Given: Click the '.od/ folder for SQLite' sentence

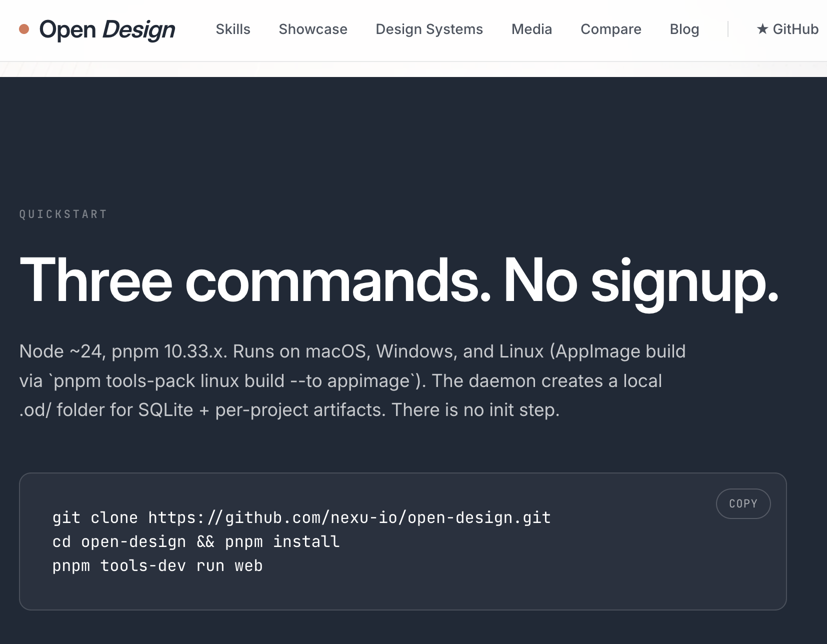Looking at the screenshot, I should (x=289, y=410).
